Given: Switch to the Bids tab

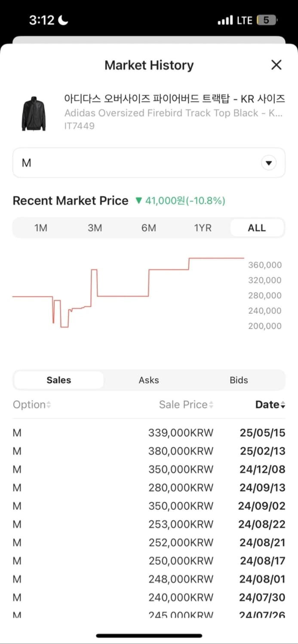Looking at the screenshot, I should (239, 380).
